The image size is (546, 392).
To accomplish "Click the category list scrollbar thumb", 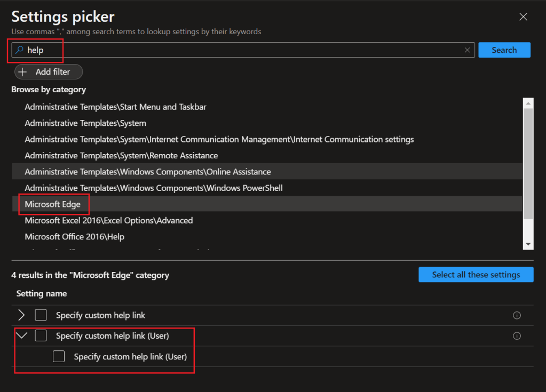I will point(528,163).
